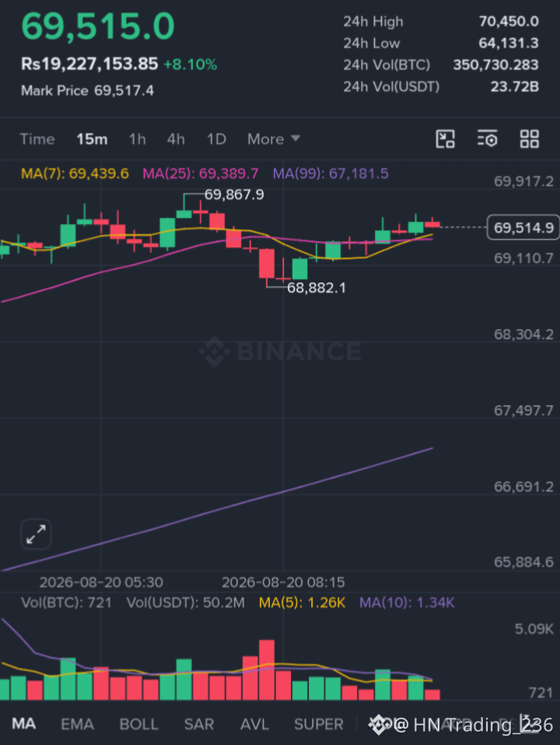The image size is (560, 745).
Task: Toggle the BOLL indicator
Action: pyautogui.click(x=138, y=724)
